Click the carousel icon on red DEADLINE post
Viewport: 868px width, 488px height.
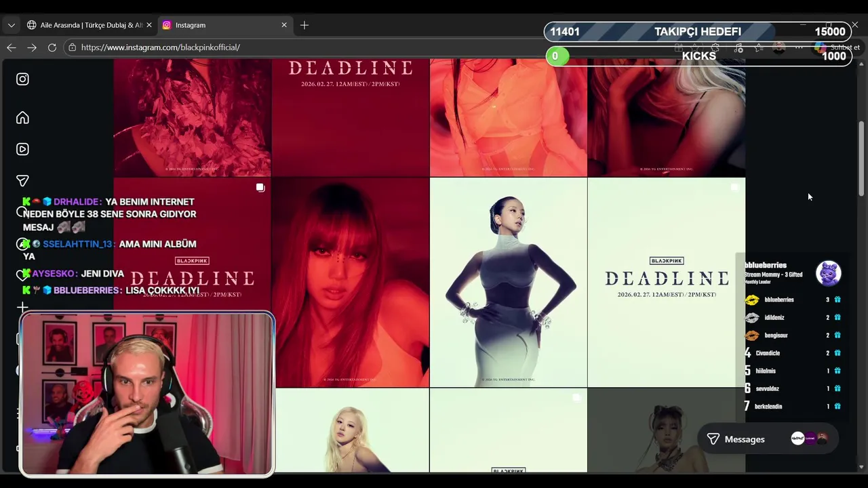[x=260, y=188]
